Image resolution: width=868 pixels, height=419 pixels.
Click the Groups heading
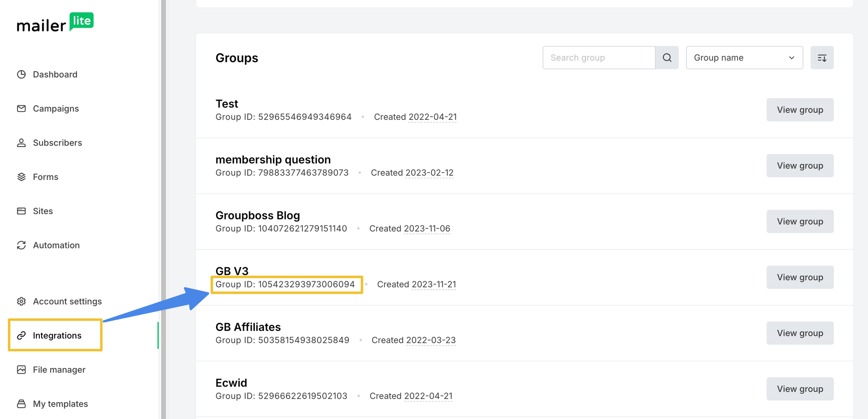pos(237,58)
